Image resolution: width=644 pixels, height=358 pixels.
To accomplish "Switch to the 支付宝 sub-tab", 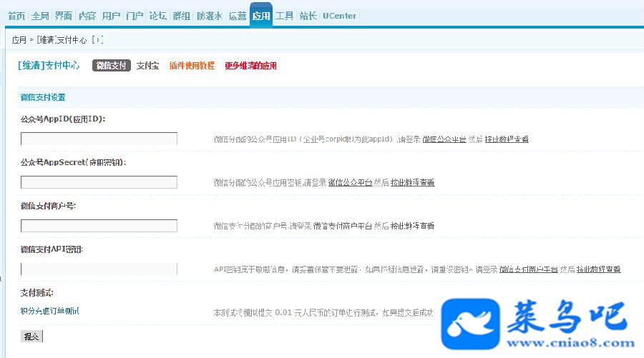I will (x=147, y=66).
